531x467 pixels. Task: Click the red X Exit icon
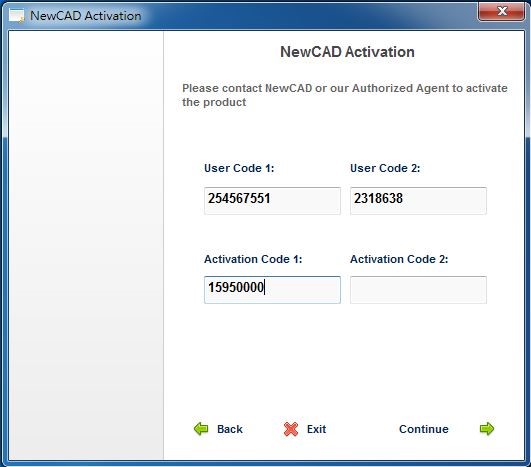[x=291, y=429]
